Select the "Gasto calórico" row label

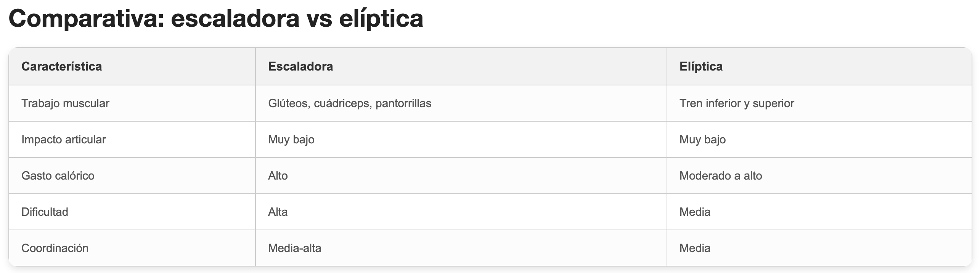click(58, 176)
